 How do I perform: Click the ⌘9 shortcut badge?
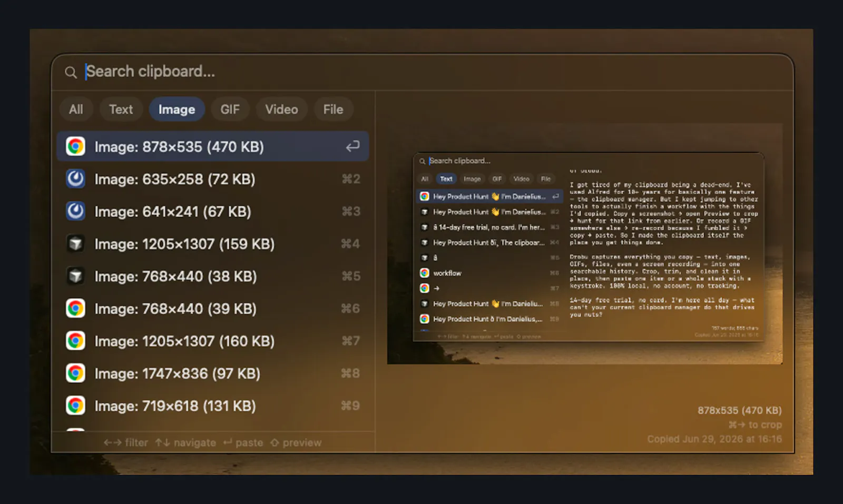(351, 406)
